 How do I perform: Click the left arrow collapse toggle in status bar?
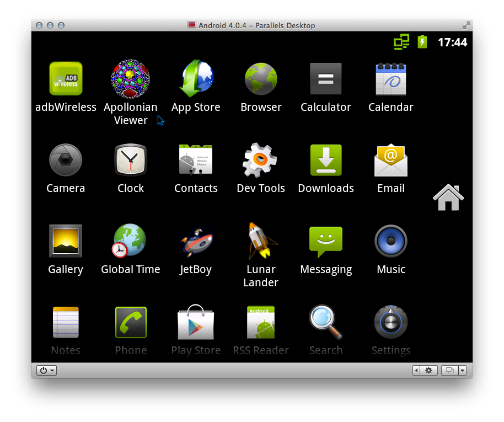click(416, 371)
